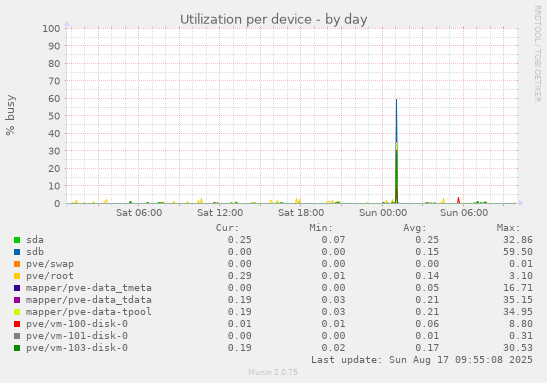Click the graph title 'Utilization per device - by day'
Image resolution: width=547 pixels, height=383 pixels.
click(274, 20)
